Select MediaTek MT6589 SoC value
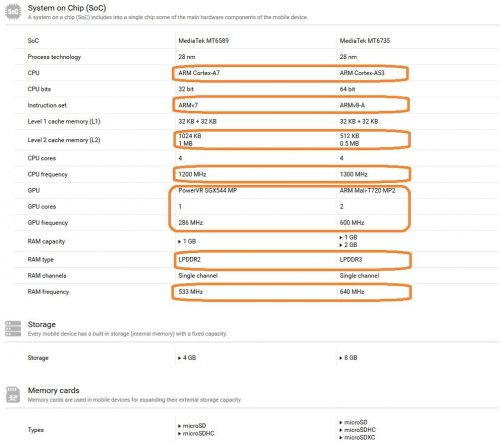The height and width of the screenshot is (442, 500). click(x=203, y=41)
